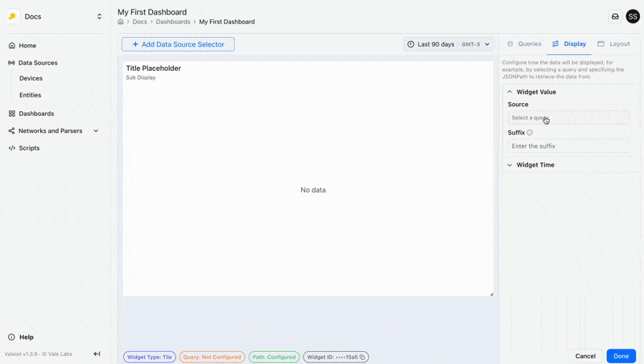Open the Scripts page

click(29, 148)
